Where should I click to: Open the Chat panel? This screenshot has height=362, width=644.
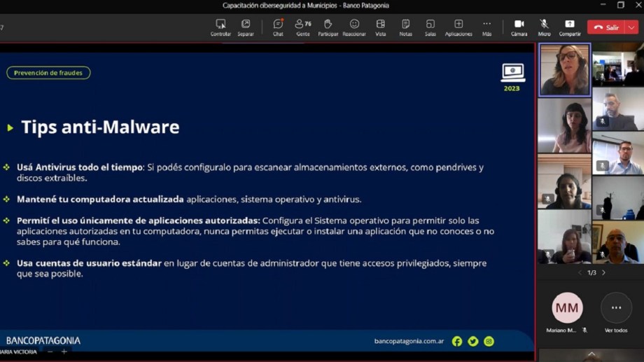278,27
